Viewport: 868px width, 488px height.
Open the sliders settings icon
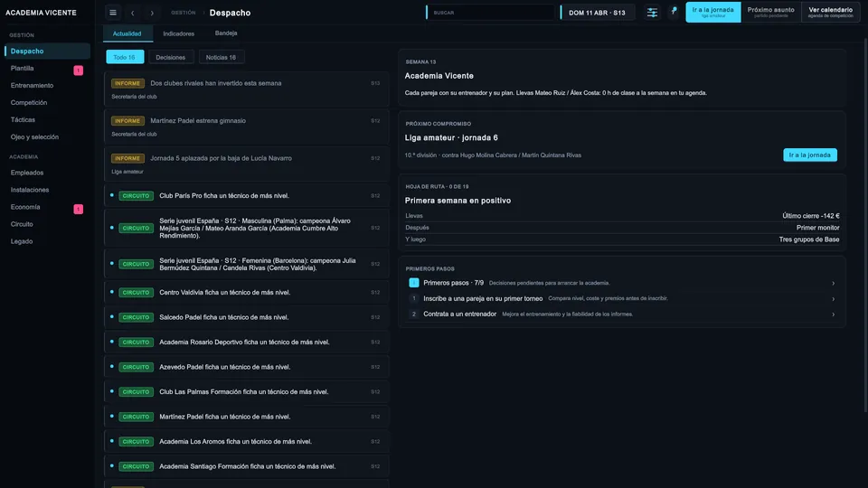(x=652, y=12)
